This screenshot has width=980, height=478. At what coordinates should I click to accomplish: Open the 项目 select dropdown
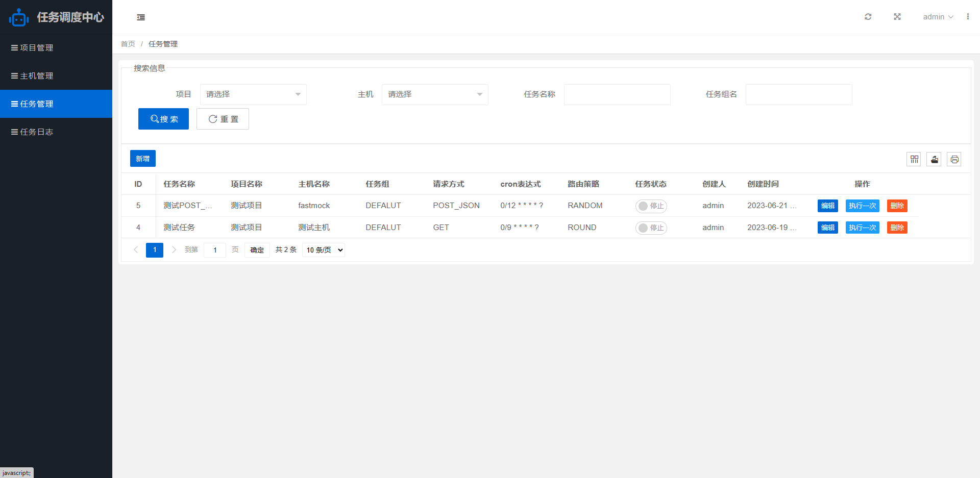click(253, 94)
